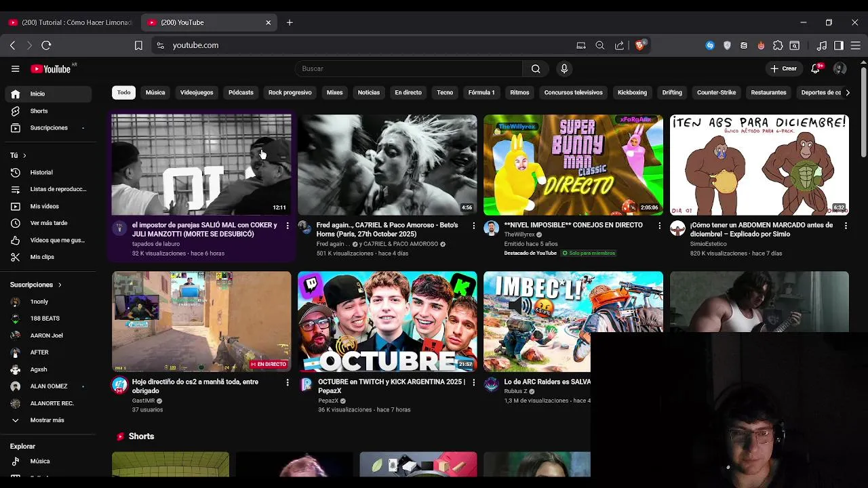Open the notifications bell
This screenshot has width=868, height=488.
click(x=816, y=68)
